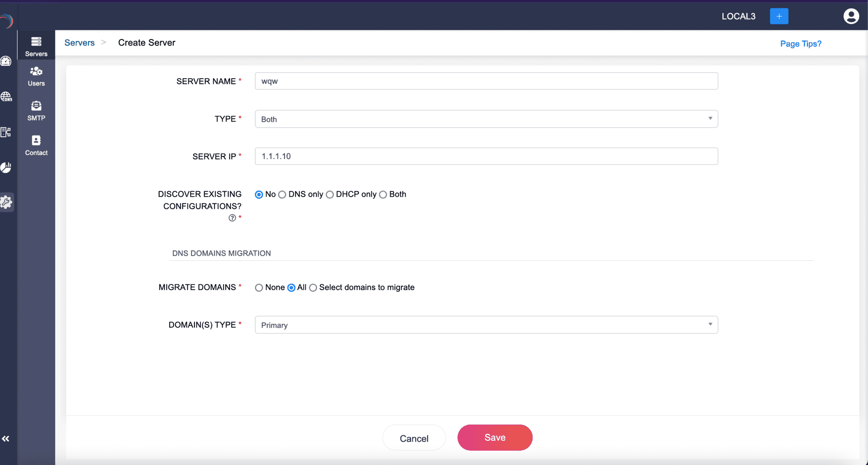Image resolution: width=868 pixels, height=465 pixels.
Task: Focus the SERVER NAME input field
Action: click(x=486, y=81)
